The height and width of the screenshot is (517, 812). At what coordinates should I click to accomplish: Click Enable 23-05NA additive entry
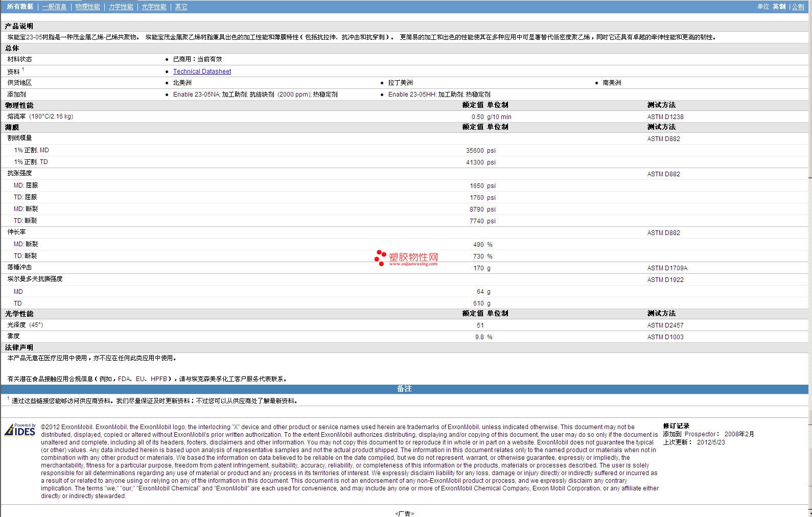click(255, 95)
